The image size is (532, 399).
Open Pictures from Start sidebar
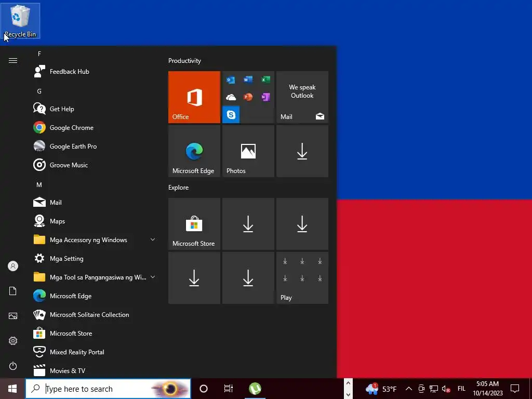click(x=13, y=316)
